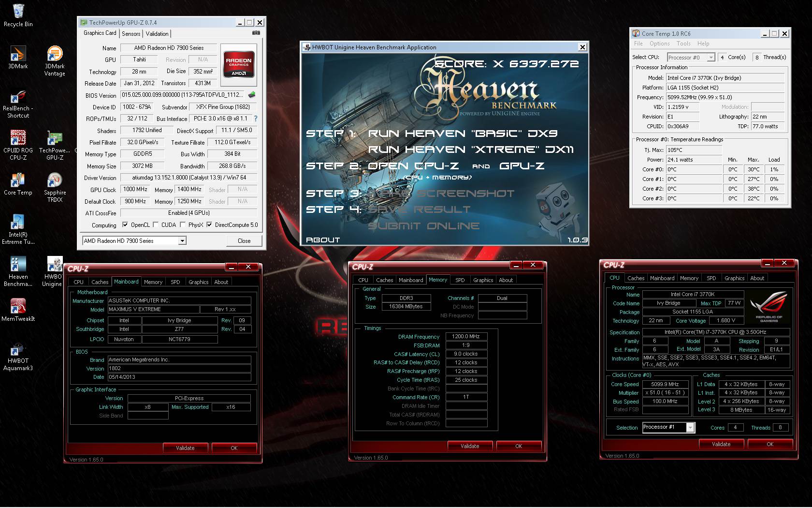The width and height of the screenshot is (812, 508).
Task: Click the Core Temp Model field
Action: [x=725, y=78]
